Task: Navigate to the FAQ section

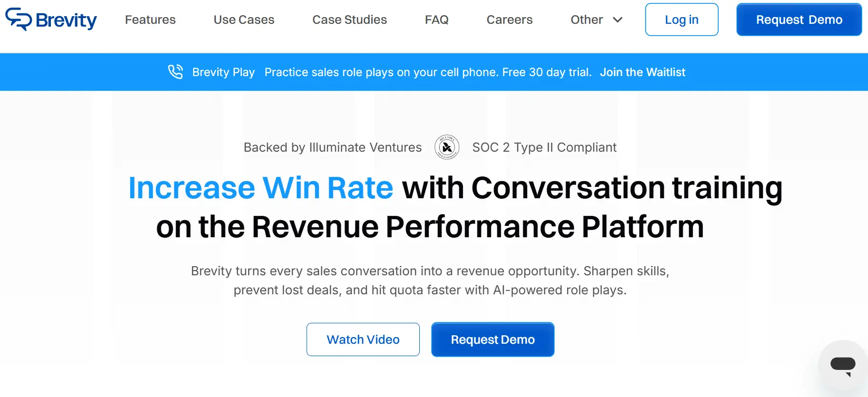Action: pyautogui.click(x=436, y=20)
